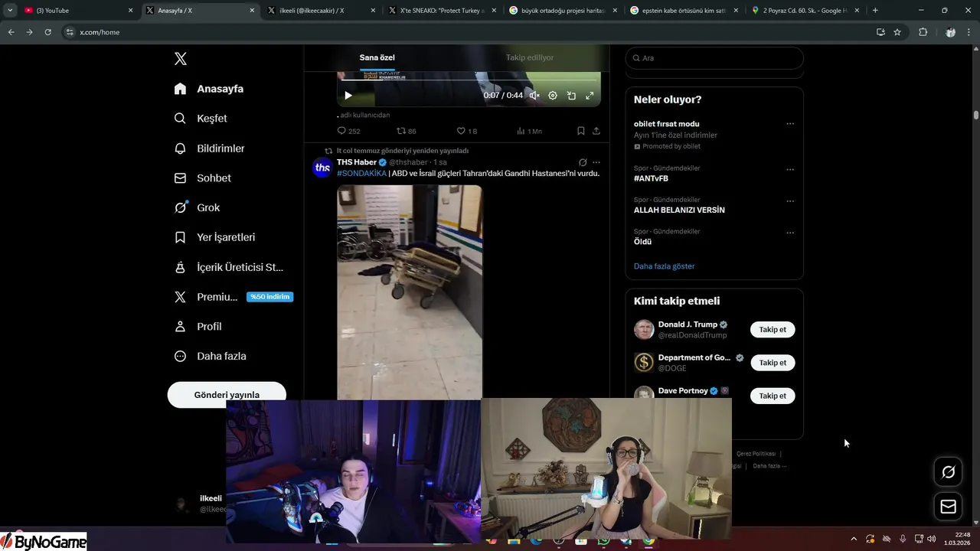Follow Donald J. Trump with Takip et
Viewport: 980px width, 551px height.
pos(773,330)
